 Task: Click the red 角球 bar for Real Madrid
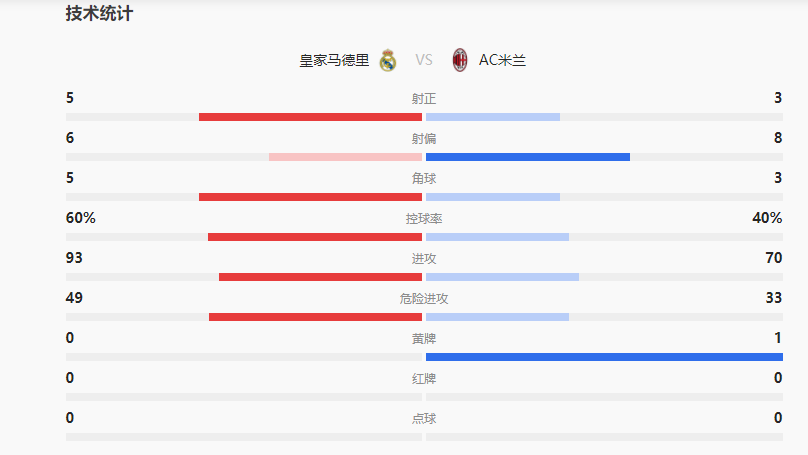(310, 197)
